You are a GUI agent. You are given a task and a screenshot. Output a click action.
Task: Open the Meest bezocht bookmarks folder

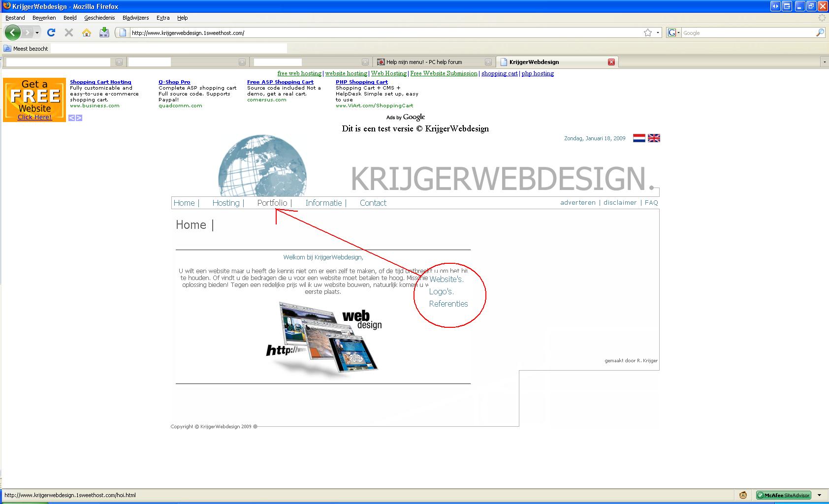26,49
